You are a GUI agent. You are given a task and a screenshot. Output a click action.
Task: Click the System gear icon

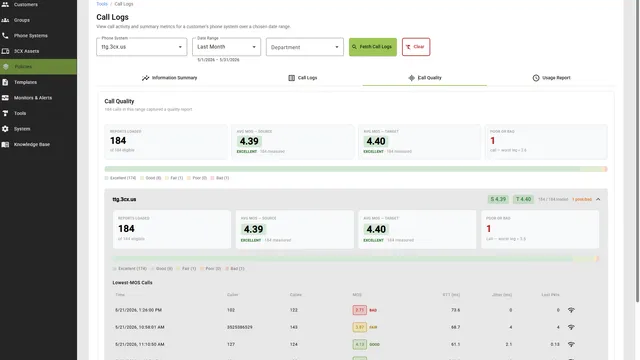[5, 129]
